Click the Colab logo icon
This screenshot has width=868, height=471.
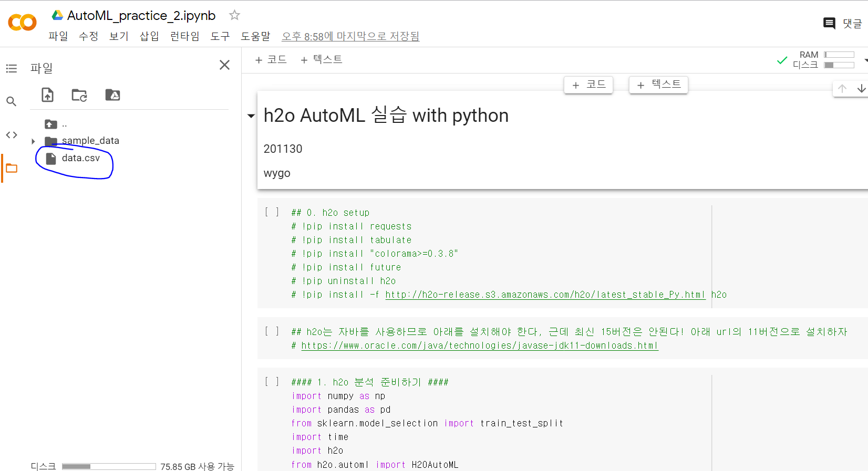click(22, 22)
